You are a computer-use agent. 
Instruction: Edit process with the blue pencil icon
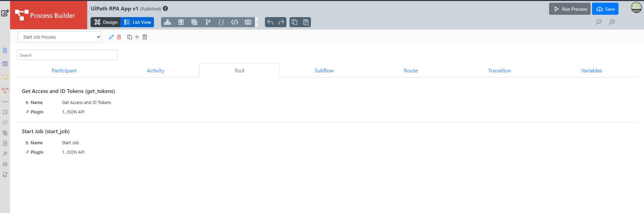111,37
